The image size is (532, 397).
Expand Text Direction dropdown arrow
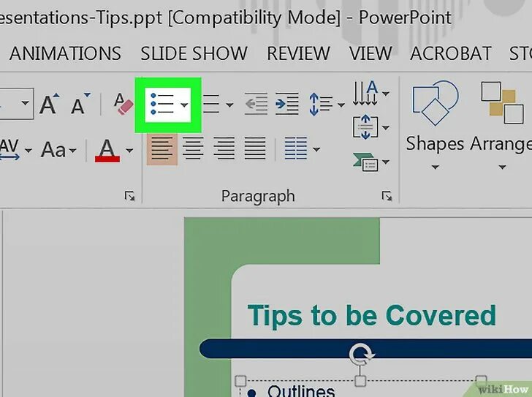pos(385,93)
